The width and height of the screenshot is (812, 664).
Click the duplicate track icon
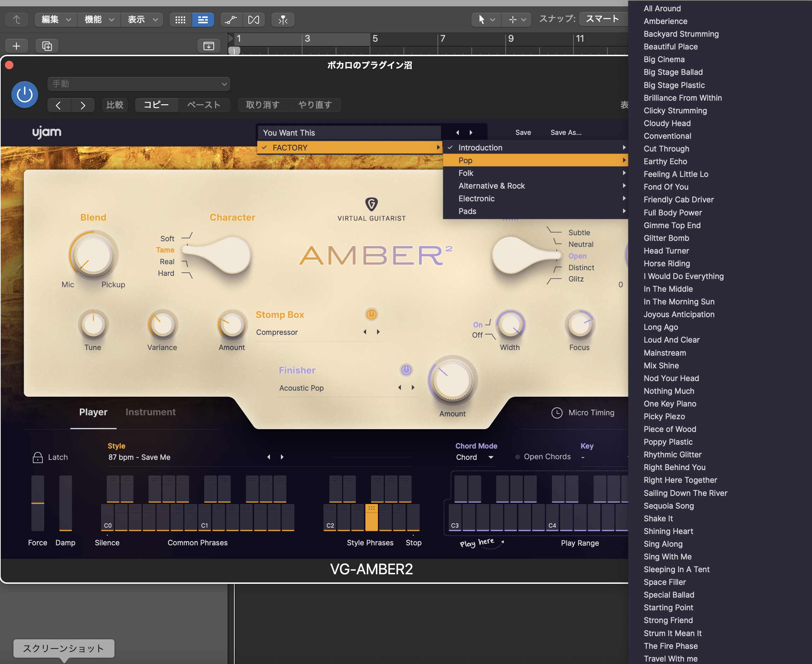(47, 46)
